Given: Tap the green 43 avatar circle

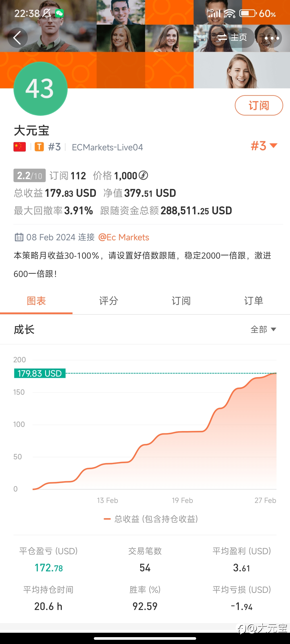Looking at the screenshot, I should point(40,89).
